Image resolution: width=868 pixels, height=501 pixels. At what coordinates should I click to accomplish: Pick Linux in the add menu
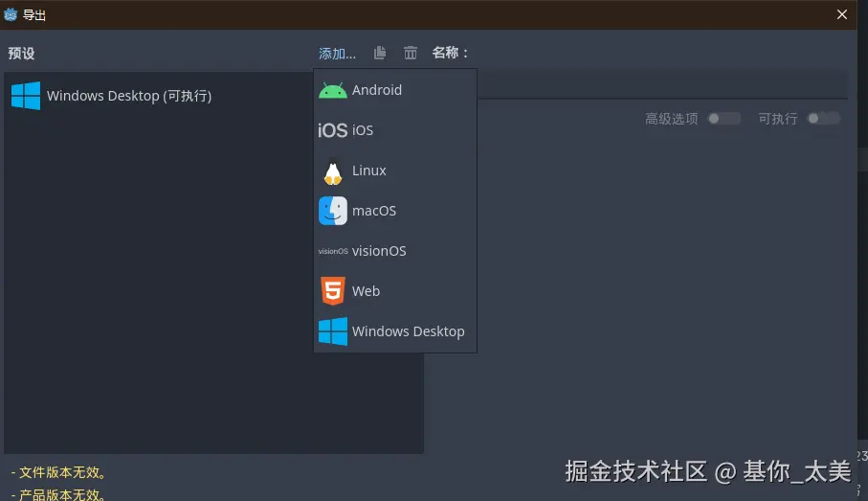tap(395, 171)
